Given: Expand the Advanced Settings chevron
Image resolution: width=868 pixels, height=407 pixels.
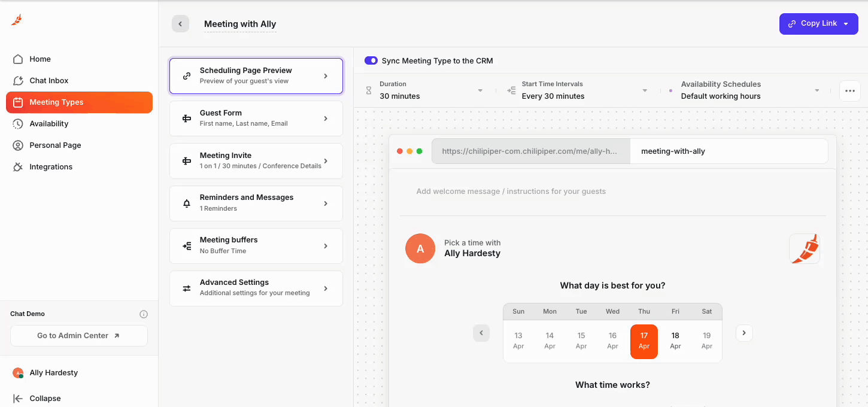Looking at the screenshot, I should click(x=326, y=288).
